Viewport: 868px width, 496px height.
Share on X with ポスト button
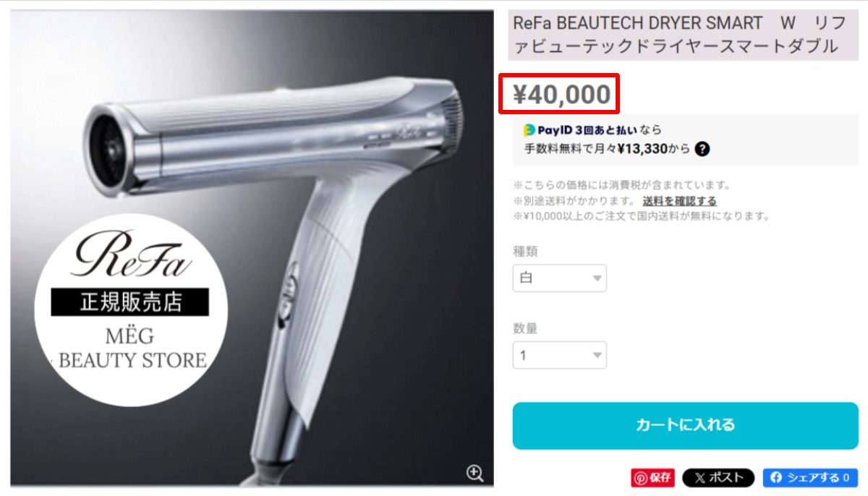click(718, 477)
